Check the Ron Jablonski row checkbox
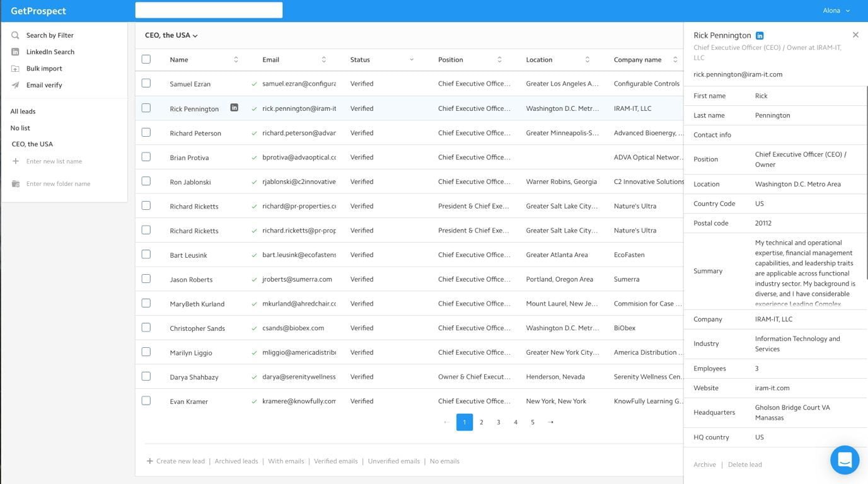 click(146, 181)
